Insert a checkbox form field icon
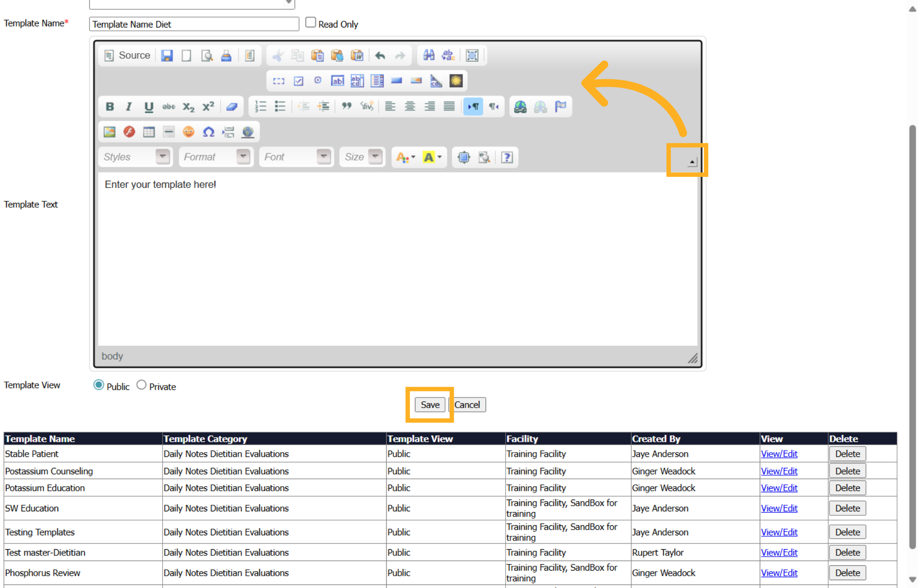The image size is (918, 588). pyautogui.click(x=298, y=81)
